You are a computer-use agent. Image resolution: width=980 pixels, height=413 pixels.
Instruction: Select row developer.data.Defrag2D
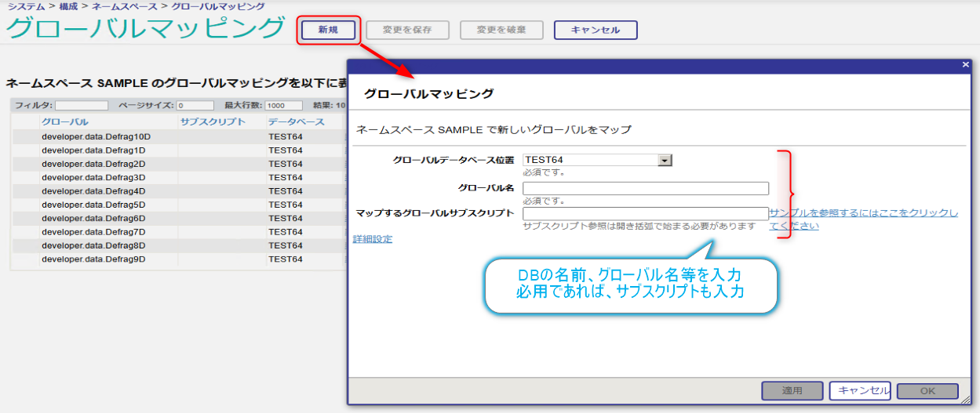coord(179,164)
